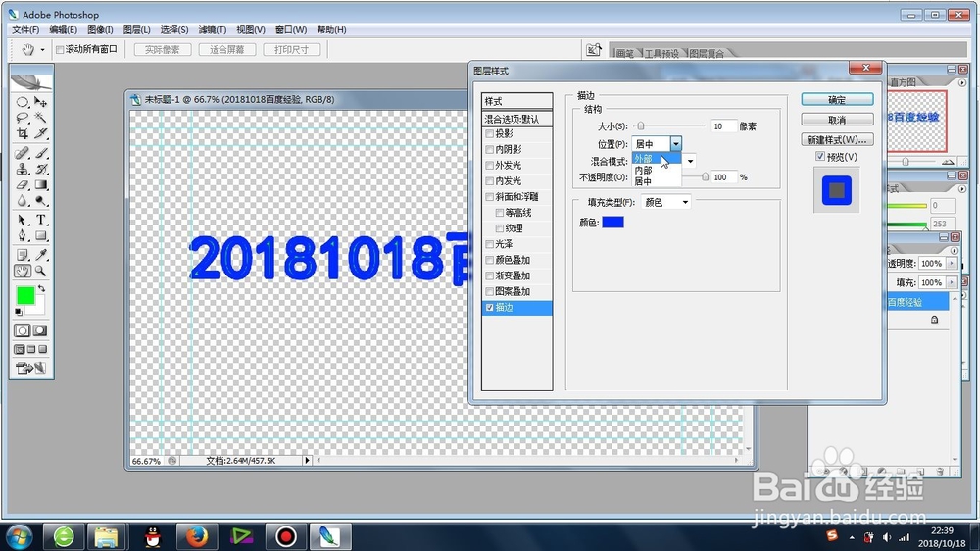The width and height of the screenshot is (980, 551).
Task: Select the Notes tool
Action: (22, 255)
